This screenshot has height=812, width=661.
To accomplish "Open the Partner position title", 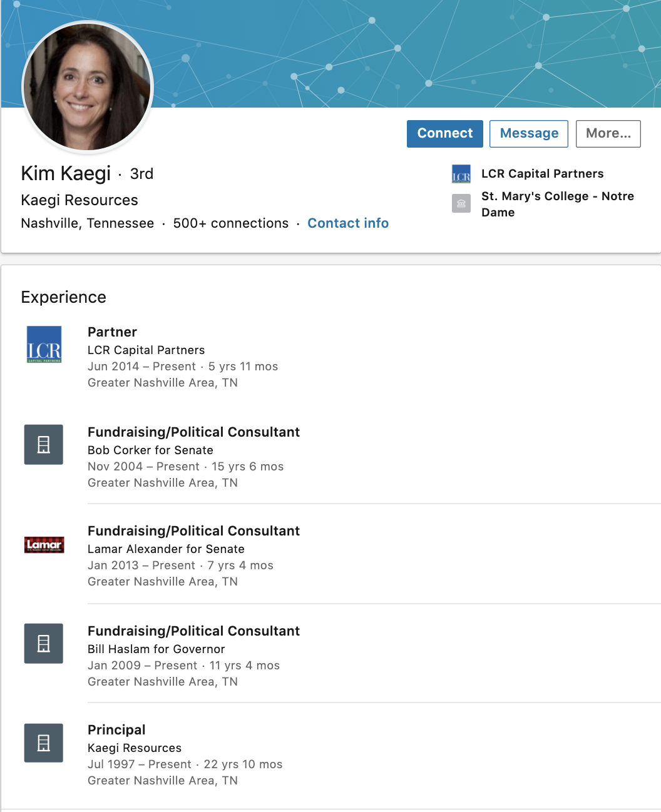I will 112,332.
